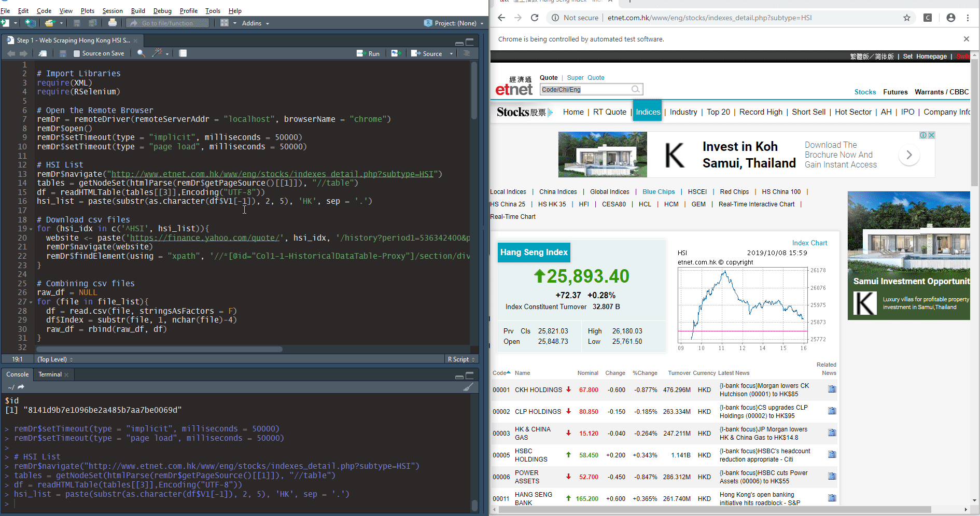This screenshot has width=980, height=516.
Task: Switch to the Terminal tab
Action: [x=49, y=374]
